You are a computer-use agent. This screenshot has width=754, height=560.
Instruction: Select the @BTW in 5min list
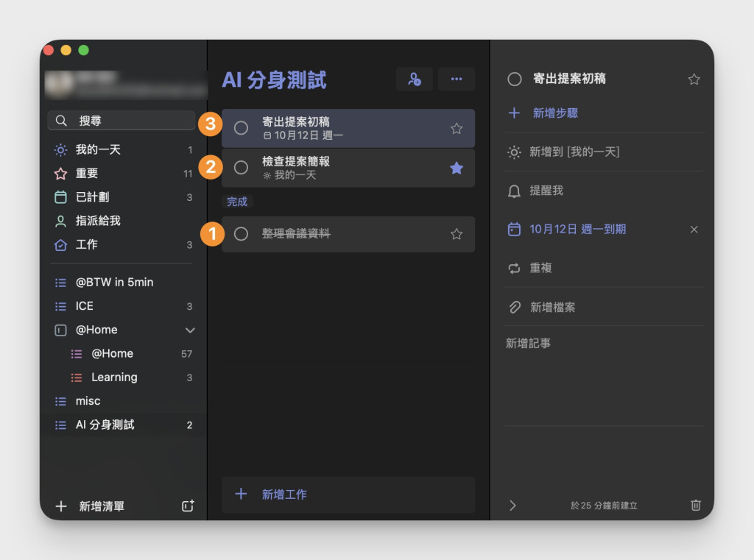(123, 282)
